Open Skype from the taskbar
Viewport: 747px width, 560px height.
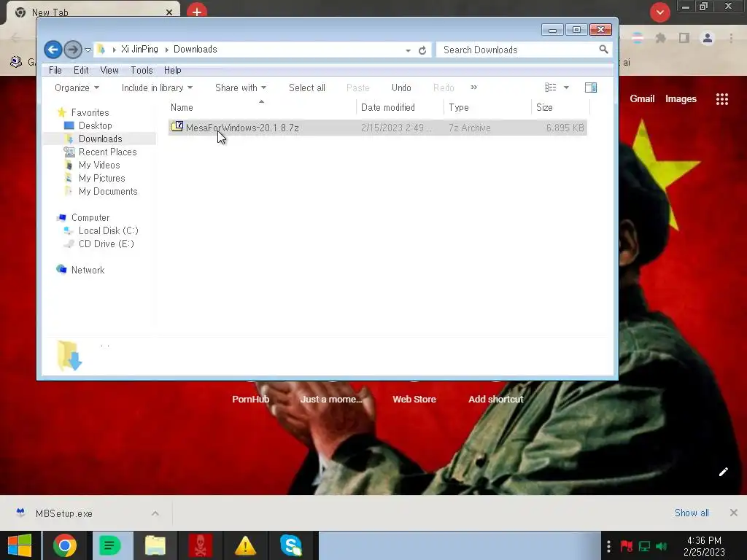(290, 545)
